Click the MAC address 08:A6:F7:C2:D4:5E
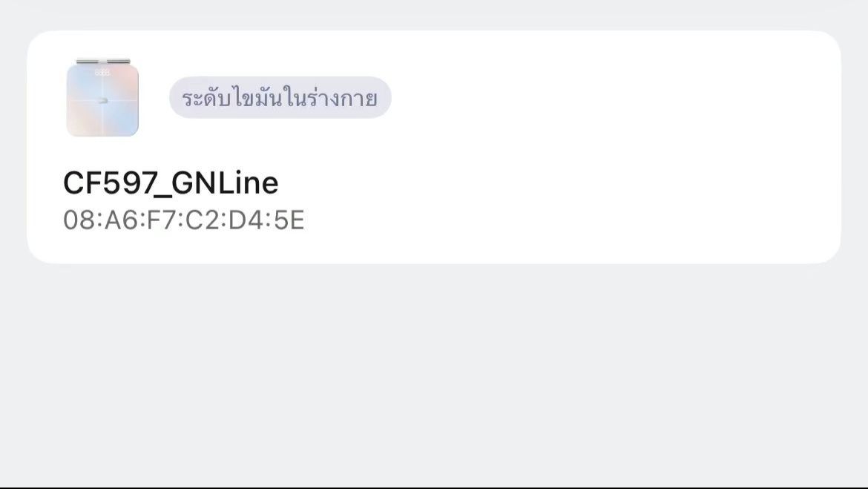 [x=184, y=220]
